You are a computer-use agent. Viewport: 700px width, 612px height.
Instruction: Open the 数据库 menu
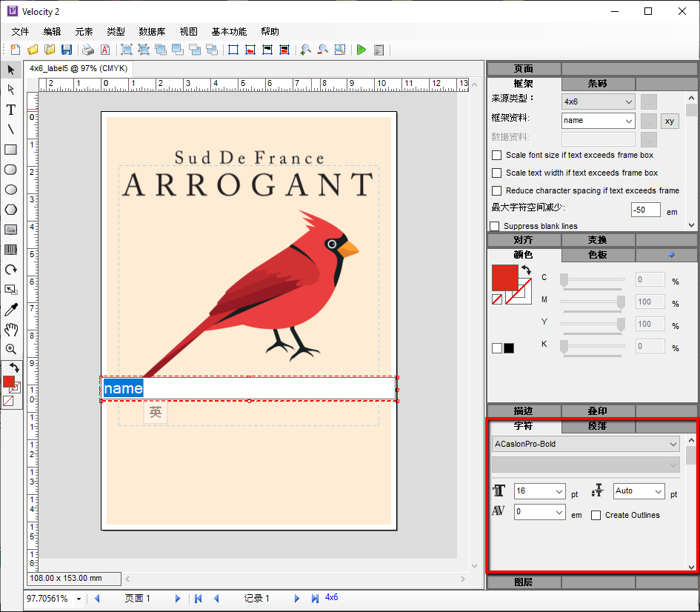[152, 32]
